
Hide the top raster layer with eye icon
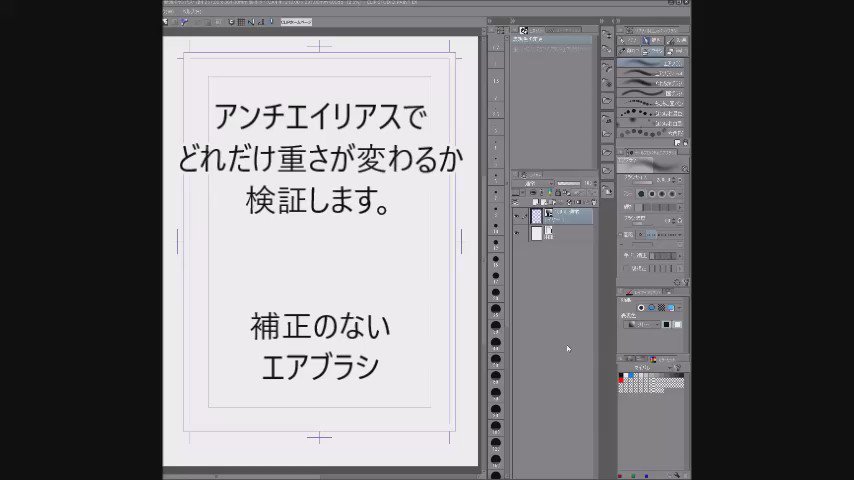[516, 216]
